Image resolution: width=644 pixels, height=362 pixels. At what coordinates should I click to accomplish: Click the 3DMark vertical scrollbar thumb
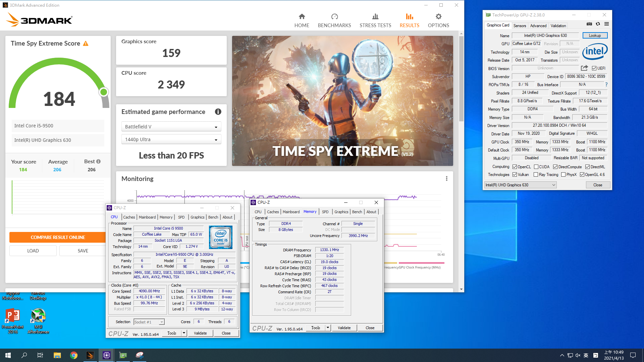[461, 78]
